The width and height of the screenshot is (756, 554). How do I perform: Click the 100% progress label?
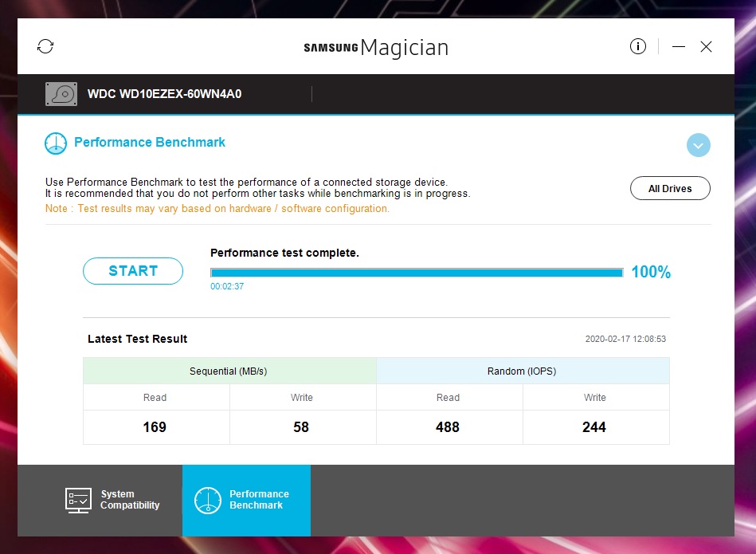[x=651, y=272]
